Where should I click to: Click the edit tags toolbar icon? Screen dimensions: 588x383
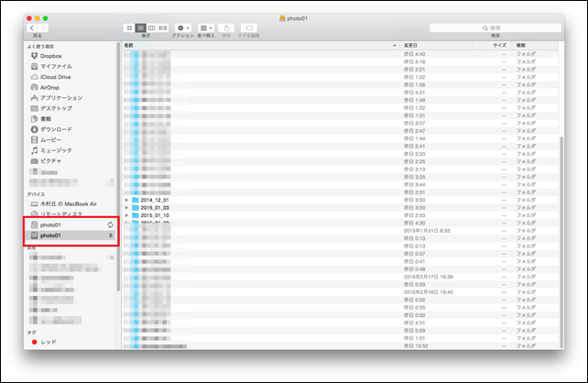(248, 27)
